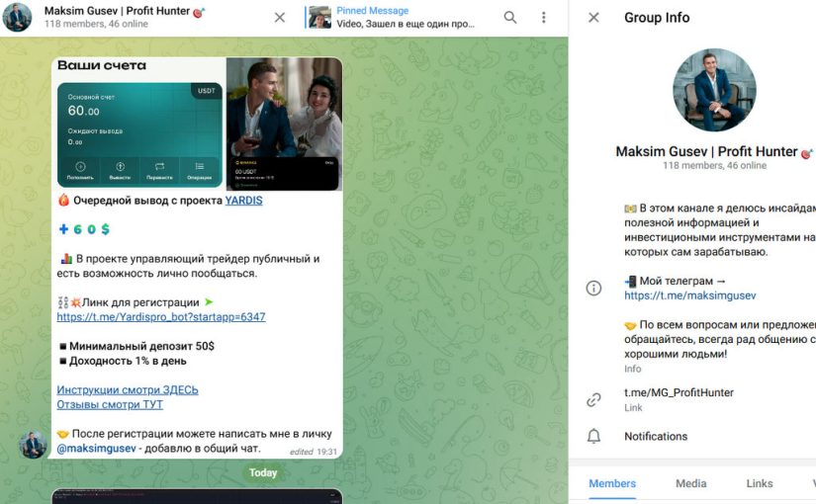Click the info circle icon in Group Info
Image resolution: width=816 pixels, height=504 pixels.
click(x=593, y=289)
